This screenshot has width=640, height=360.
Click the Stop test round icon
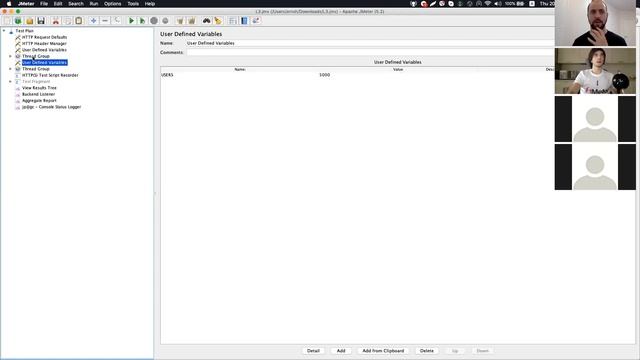(154, 21)
